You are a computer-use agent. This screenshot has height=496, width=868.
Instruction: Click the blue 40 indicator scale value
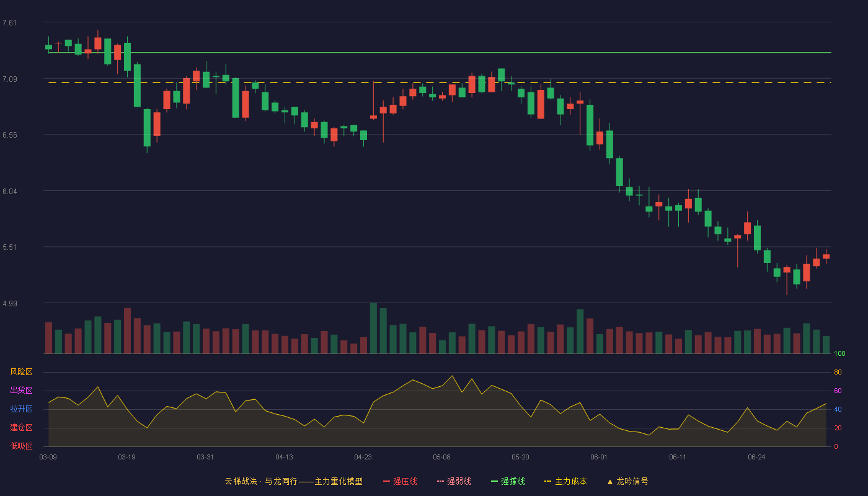click(838, 409)
